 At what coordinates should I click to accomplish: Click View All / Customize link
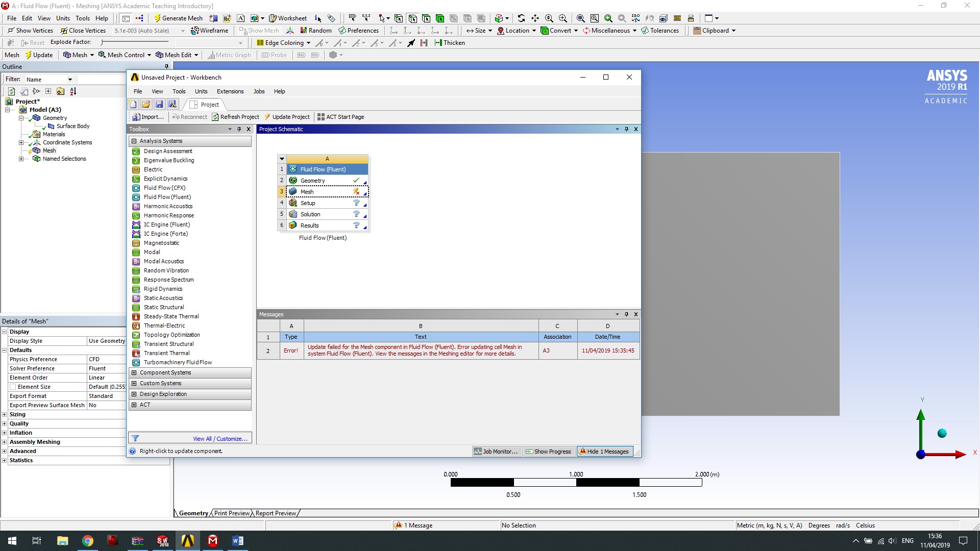point(220,439)
